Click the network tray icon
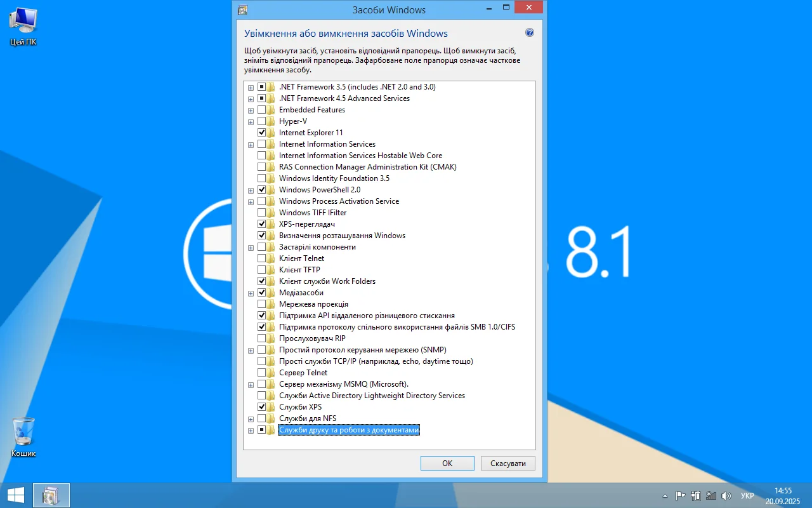The width and height of the screenshot is (812, 508). point(711,496)
